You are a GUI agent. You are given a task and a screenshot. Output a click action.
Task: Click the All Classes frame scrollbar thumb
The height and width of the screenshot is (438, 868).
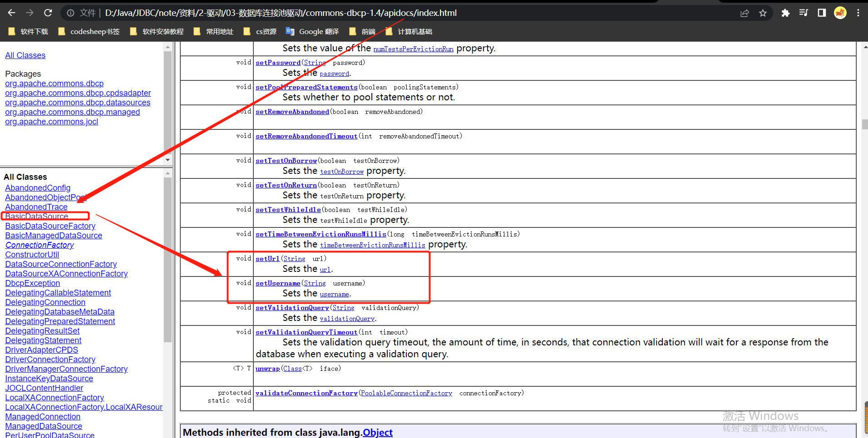point(168,260)
